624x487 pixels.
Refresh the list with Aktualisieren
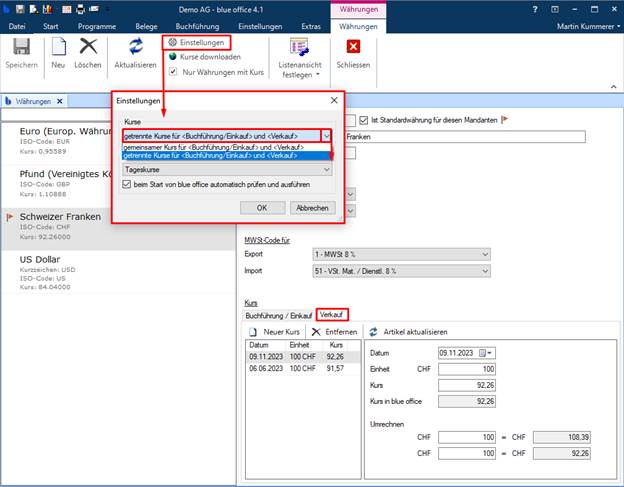coord(135,53)
